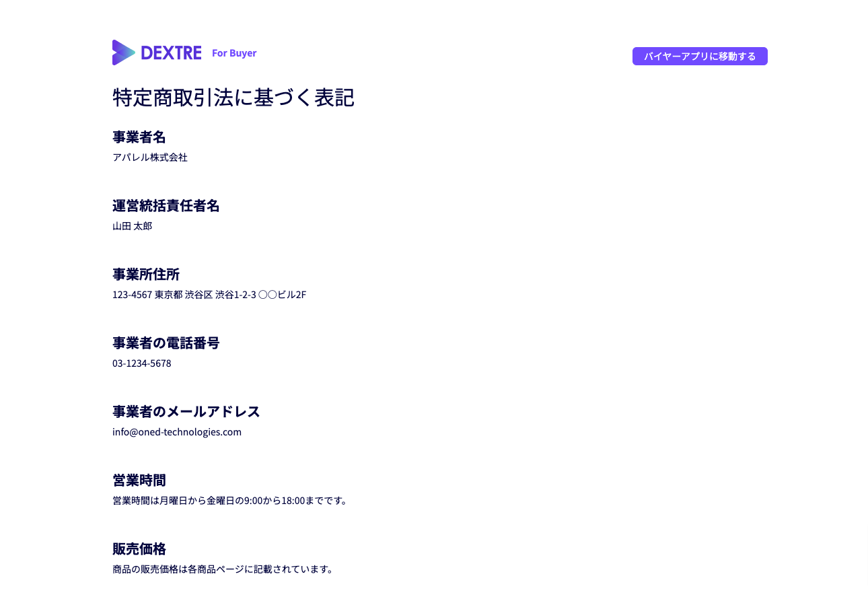This screenshot has width=868, height=603.
Task: Click the '事業者名' heading
Action: [x=139, y=137]
